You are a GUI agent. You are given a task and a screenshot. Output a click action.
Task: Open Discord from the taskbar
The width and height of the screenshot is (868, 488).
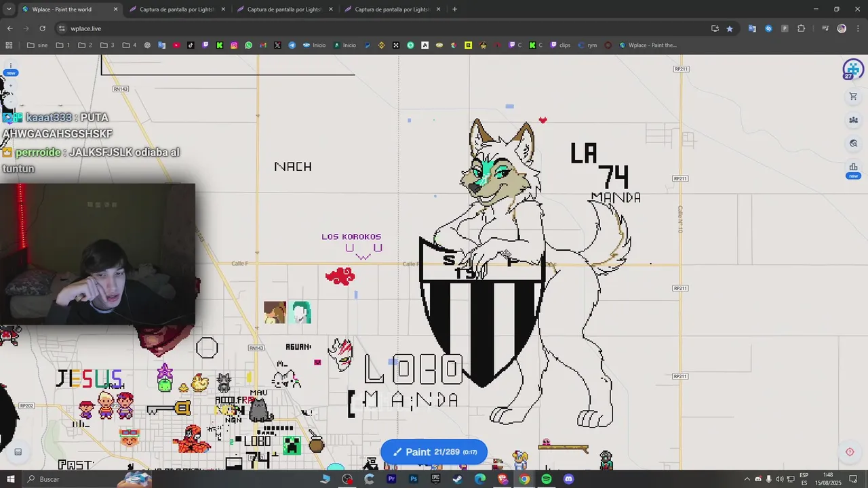(569, 479)
